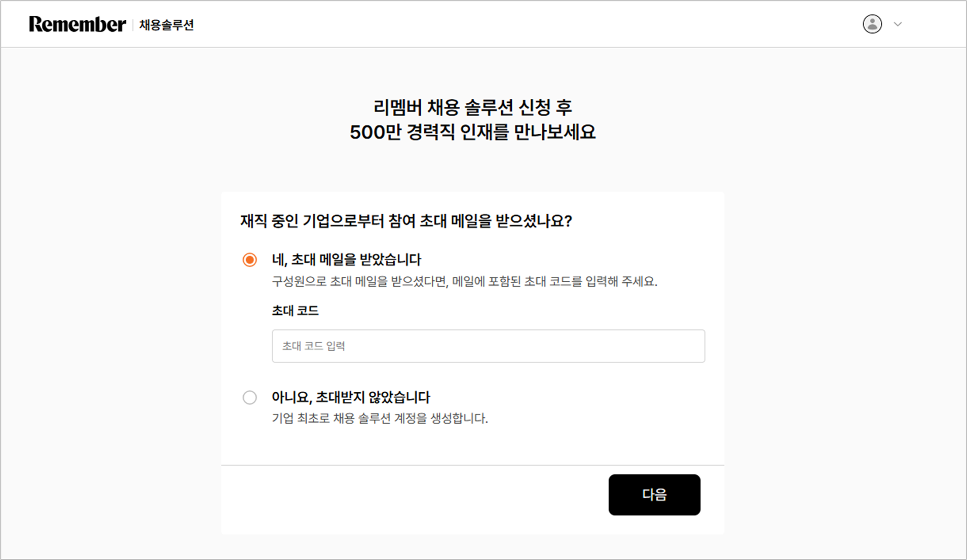Click the 아니요, 초대받지 않았습니다 label text
The image size is (967, 560).
click(x=351, y=397)
